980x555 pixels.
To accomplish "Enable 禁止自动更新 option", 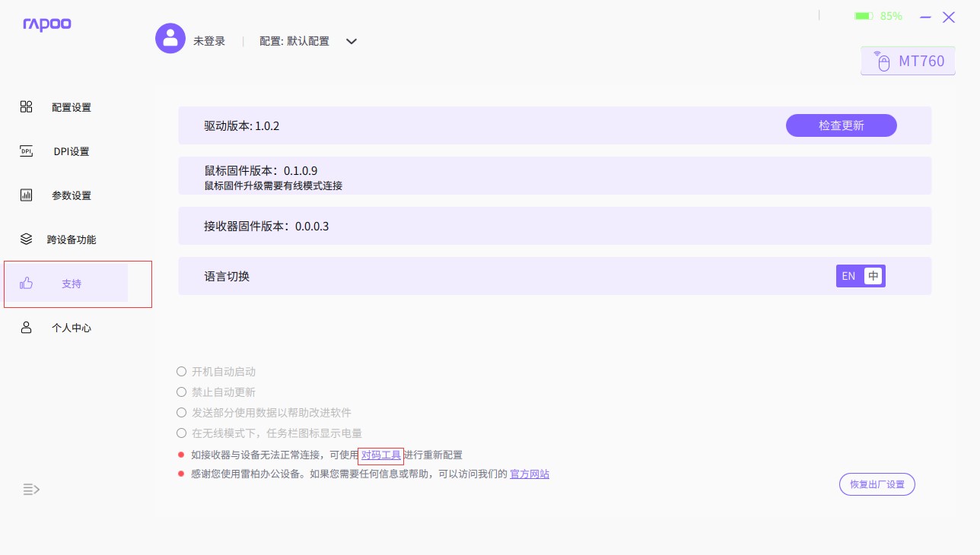I will pyautogui.click(x=181, y=392).
